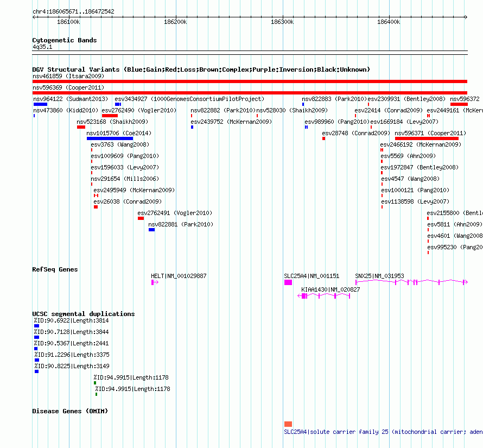Viewport: 483px width, 448px height.
Task: Click the orange SLC25A4 OMIM disease gene box
Action: coord(288,424)
